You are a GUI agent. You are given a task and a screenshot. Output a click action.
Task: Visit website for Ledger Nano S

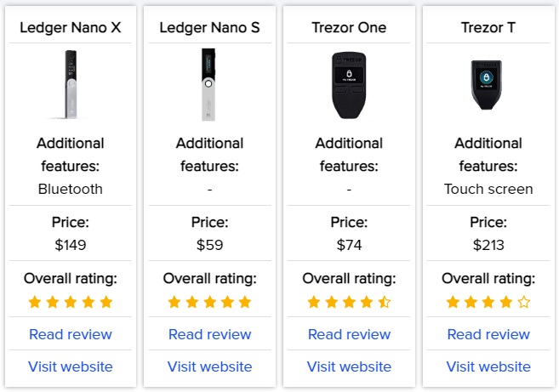209,366
